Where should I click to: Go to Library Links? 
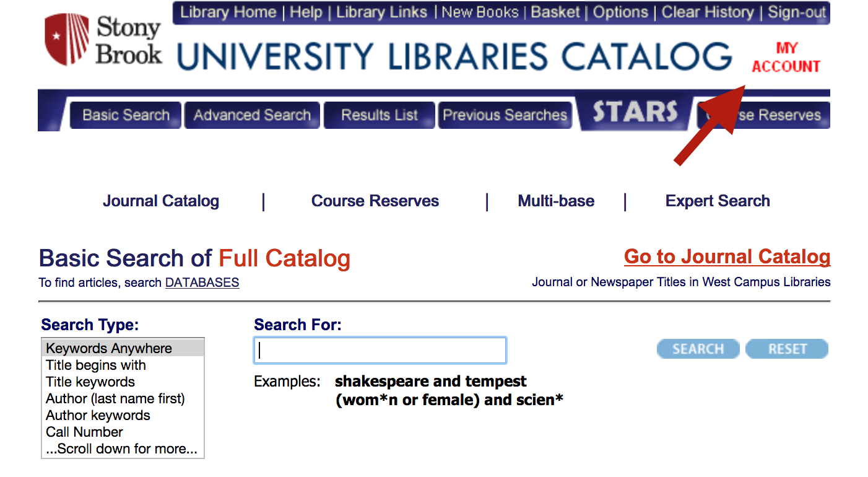click(x=381, y=12)
